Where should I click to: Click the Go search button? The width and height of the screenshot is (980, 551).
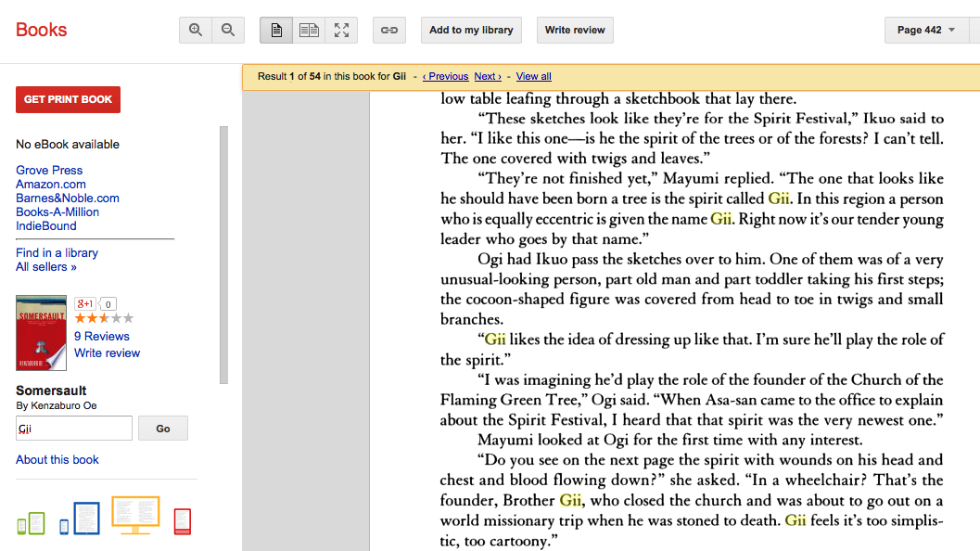pos(163,429)
